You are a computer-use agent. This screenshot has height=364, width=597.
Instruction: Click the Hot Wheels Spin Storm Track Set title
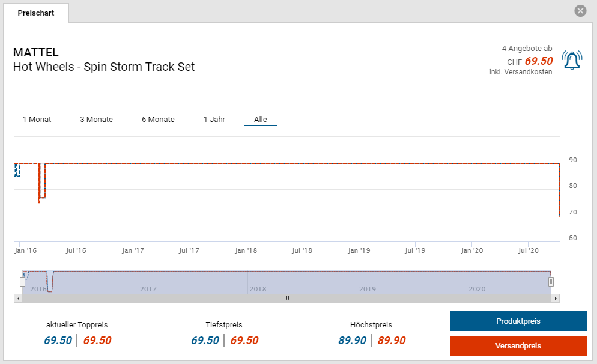coord(104,67)
